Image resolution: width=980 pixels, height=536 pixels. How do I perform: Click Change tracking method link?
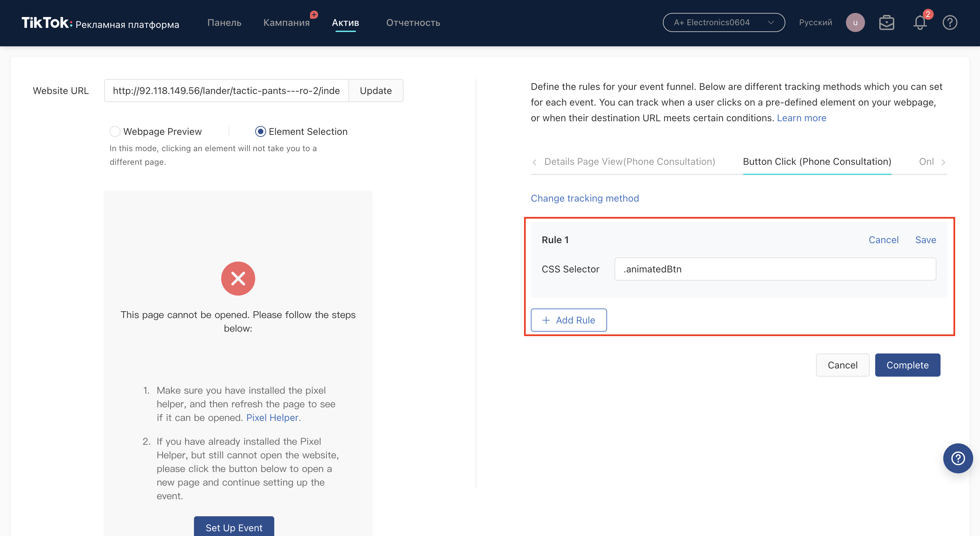tap(584, 198)
